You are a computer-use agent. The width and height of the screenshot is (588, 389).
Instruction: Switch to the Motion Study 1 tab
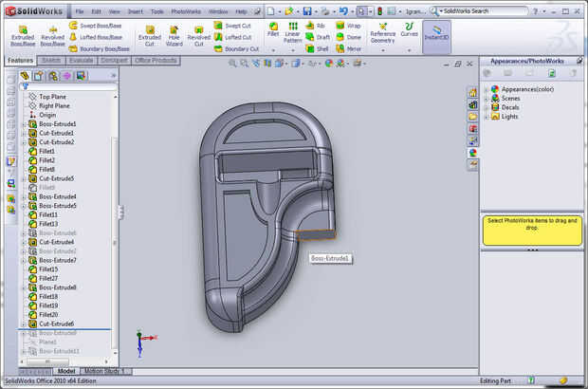click(x=106, y=371)
